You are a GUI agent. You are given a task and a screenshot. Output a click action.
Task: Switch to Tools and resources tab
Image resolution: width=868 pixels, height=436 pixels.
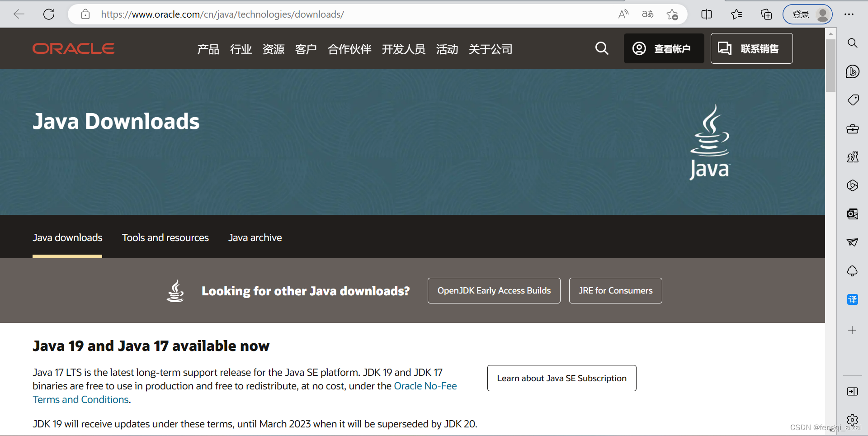(x=165, y=237)
